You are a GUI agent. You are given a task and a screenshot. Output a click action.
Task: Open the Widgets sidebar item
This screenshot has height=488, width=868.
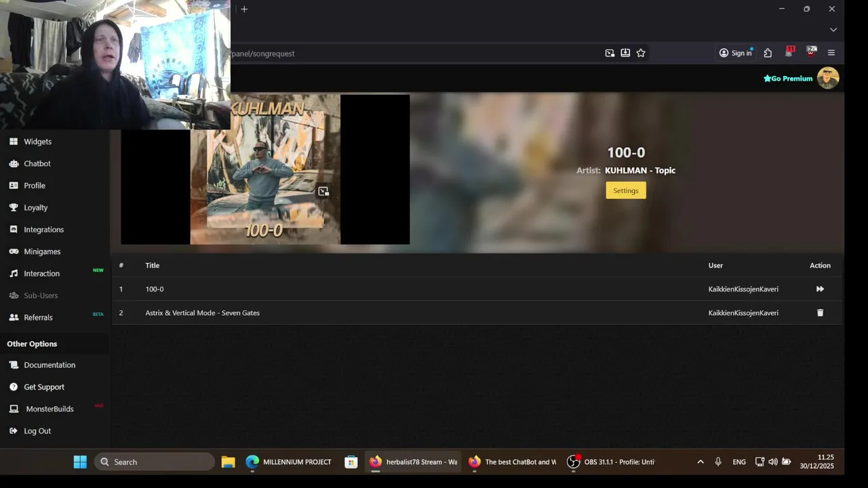click(x=37, y=142)
